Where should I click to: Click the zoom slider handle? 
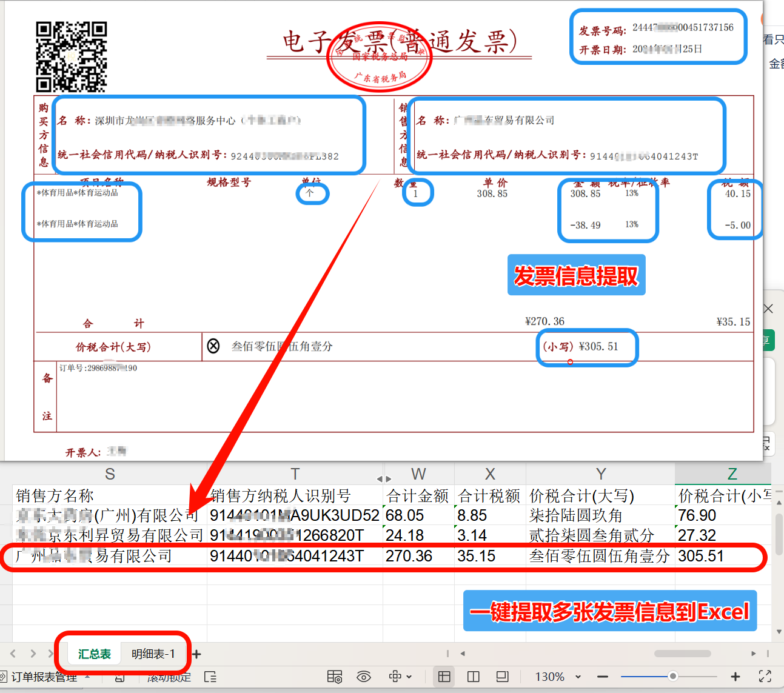[674, 676]
